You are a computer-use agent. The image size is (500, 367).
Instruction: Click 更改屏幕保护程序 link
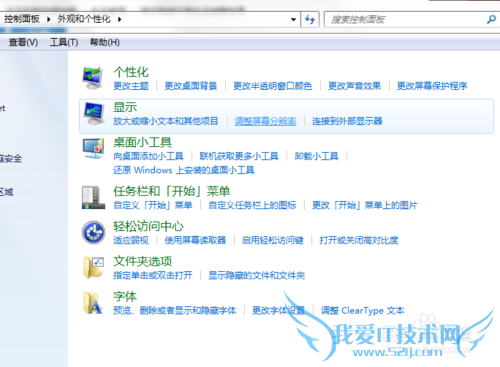[432, 86]
